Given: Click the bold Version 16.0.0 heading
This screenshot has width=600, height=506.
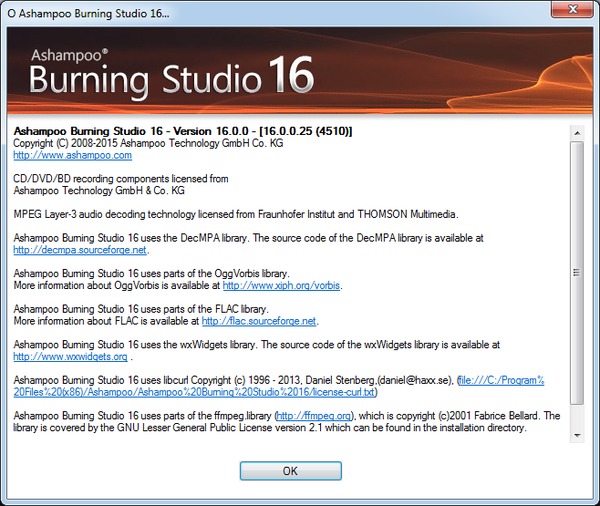Looking at the screenshot, I should (x=182, y=131).
